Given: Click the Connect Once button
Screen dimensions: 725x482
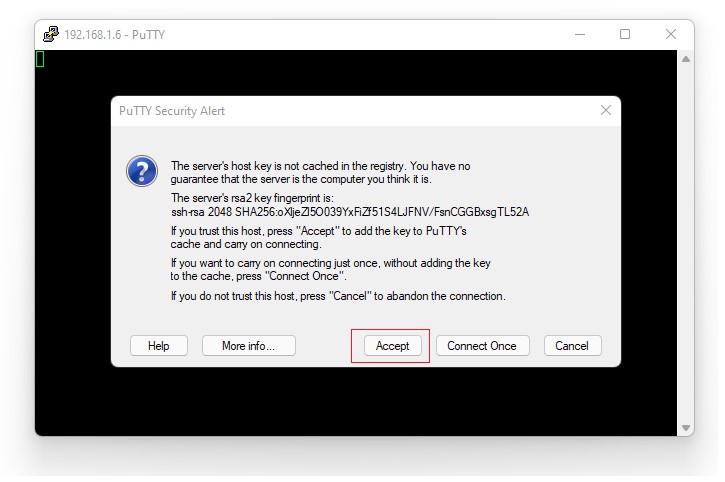Looking at the screenshot, I should [x=482, y=346].
